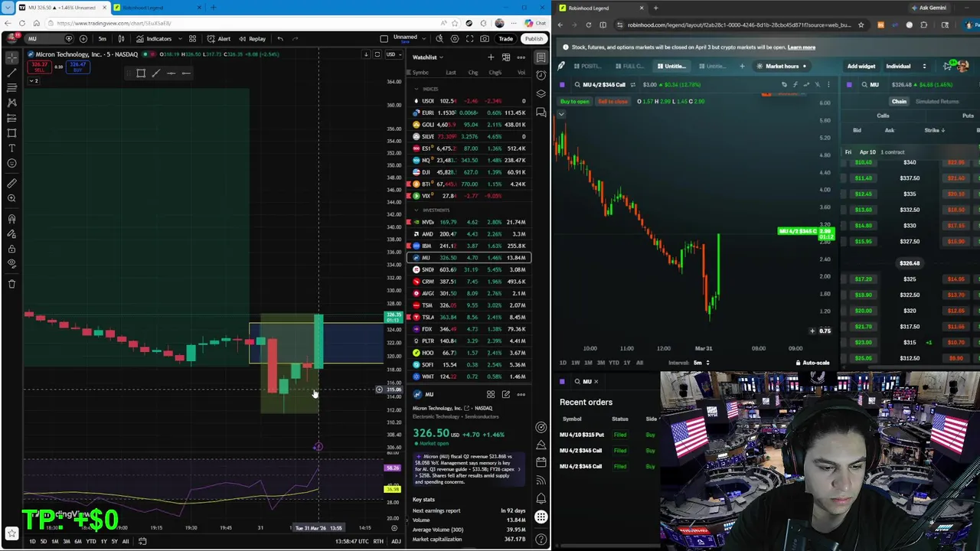Open the Individual account selector

tap(906, 66)
